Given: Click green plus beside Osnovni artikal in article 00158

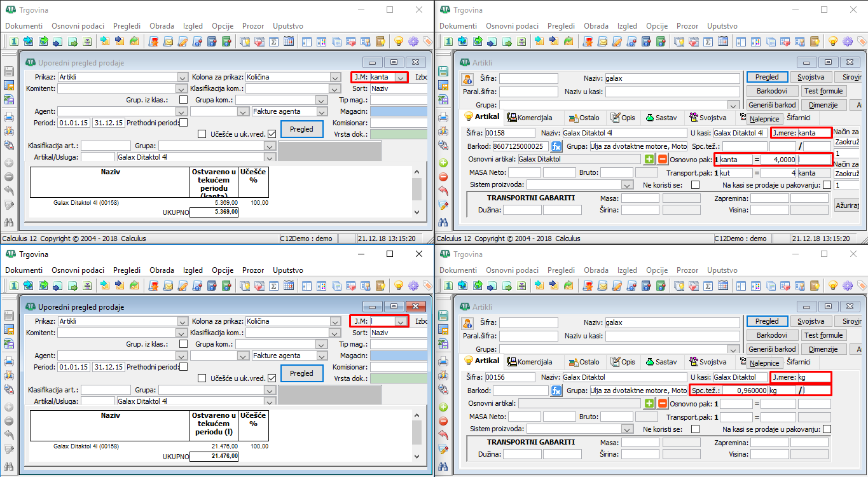Looking at the screenshot, I should (649, 159).
